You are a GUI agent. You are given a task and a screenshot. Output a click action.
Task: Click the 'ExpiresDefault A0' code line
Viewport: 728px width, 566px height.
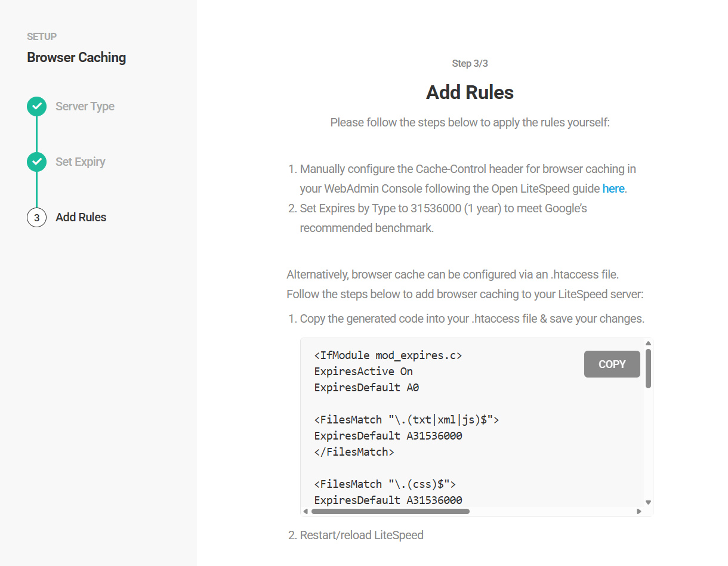click(x=366, y=388)
